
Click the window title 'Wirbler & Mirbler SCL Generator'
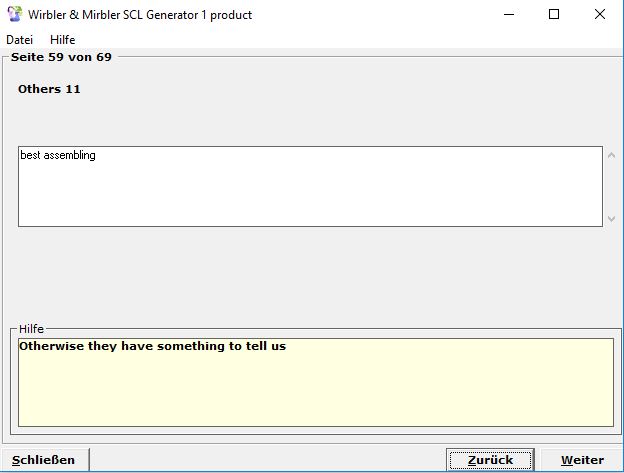(140, 15)
